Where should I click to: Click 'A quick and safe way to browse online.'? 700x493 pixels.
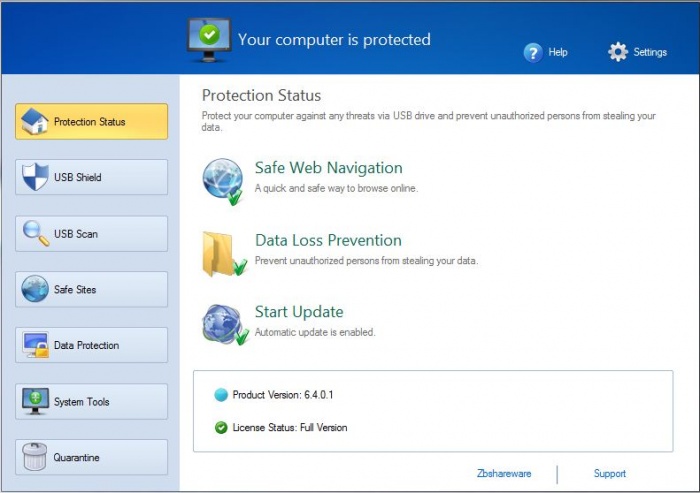[337, 188]
